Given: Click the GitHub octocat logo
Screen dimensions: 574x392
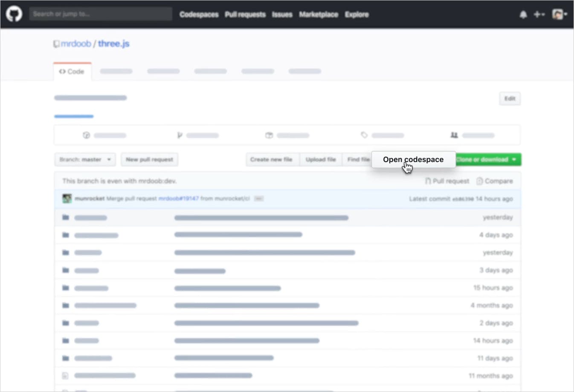Looking at the screenshot, I should point(14,14).
